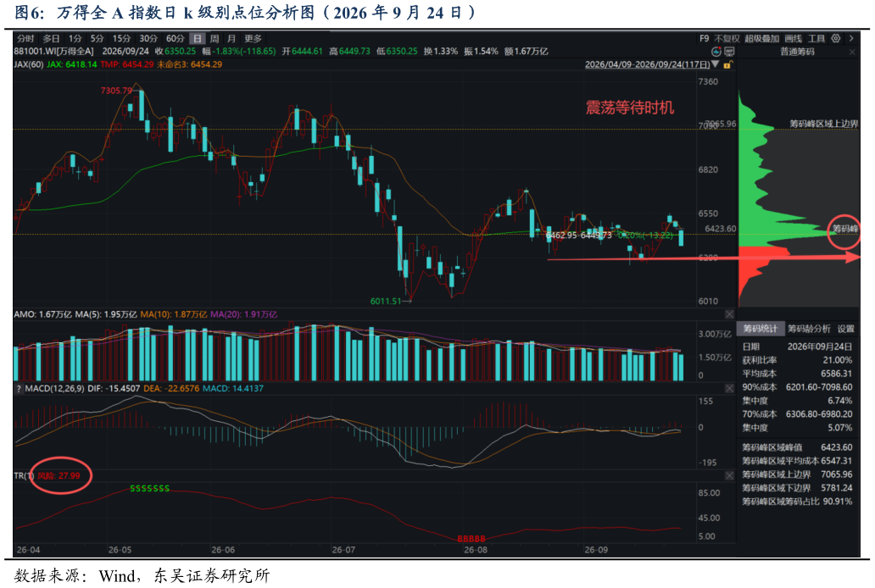Close the AMO volume sub-chart
The height and width of the screenshot is (588, 875).
(x=729, y=314)
